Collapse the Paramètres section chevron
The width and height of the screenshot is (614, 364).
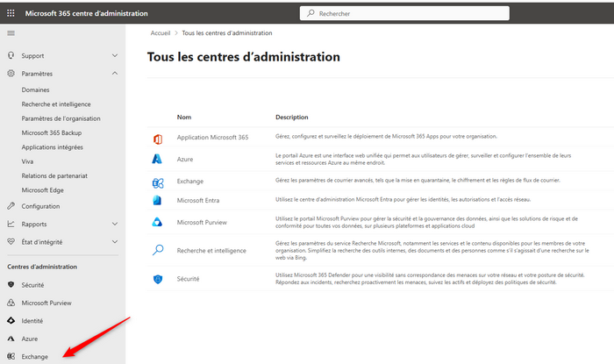pos(115,73)
